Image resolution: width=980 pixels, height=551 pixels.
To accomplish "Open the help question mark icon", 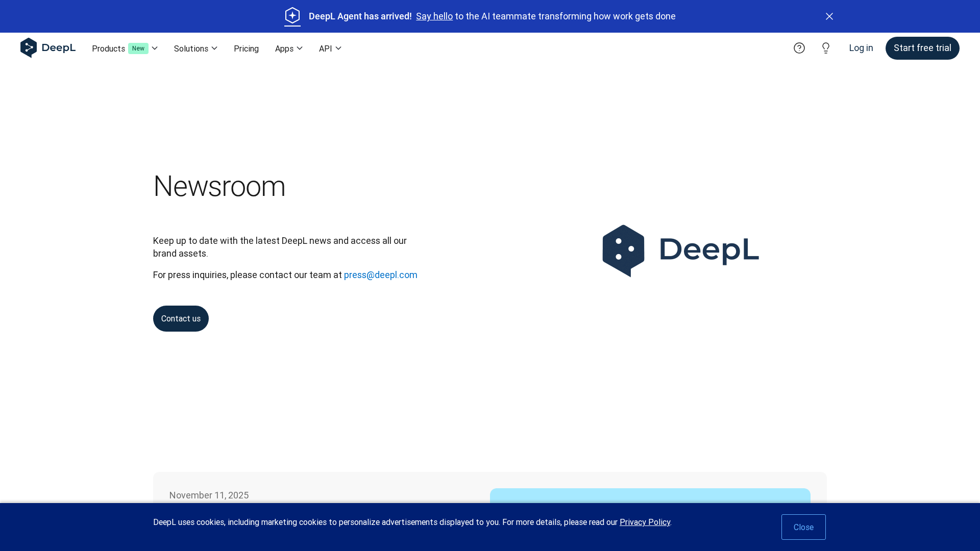I will [799, 48].
